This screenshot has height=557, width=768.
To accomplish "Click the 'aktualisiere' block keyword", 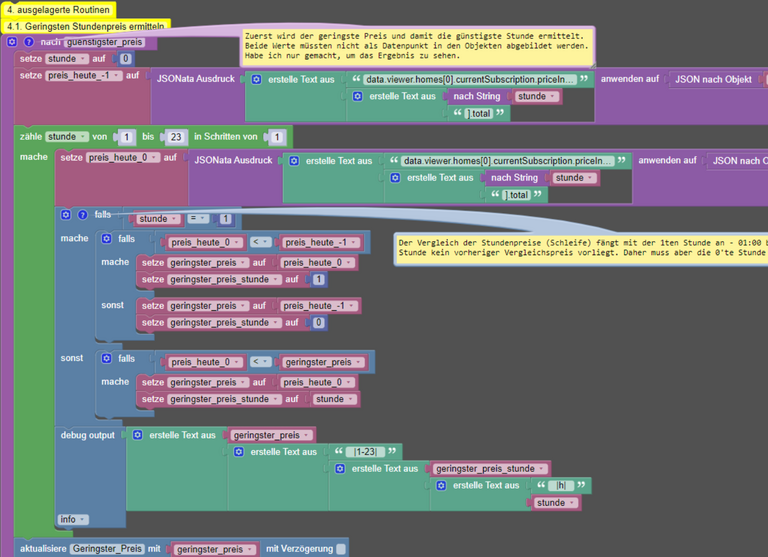I will point(43,549).
